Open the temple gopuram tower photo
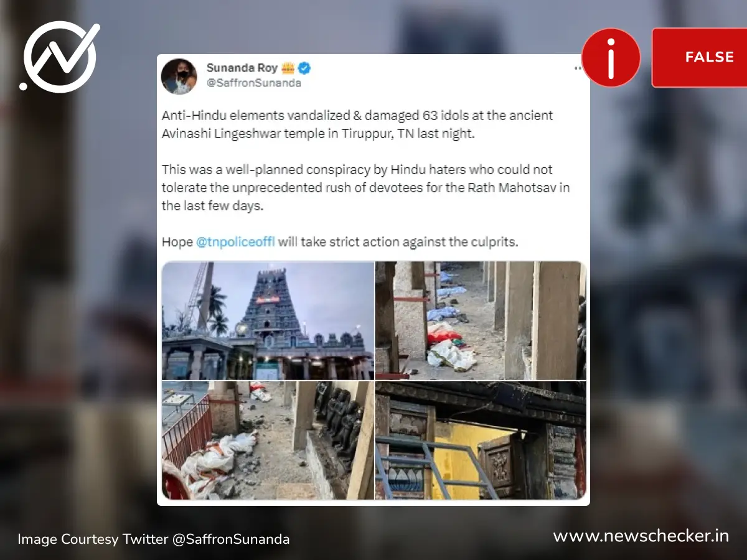This screenshot has height=560, width=747. pyautogui.click(x=268, y=320)
